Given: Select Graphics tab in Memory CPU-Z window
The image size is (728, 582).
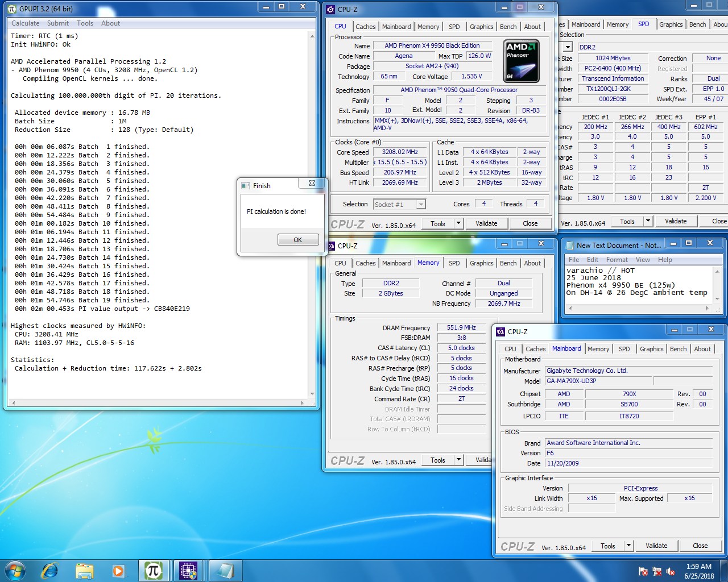Looking at the screenshot, I should tap(481, 263).
